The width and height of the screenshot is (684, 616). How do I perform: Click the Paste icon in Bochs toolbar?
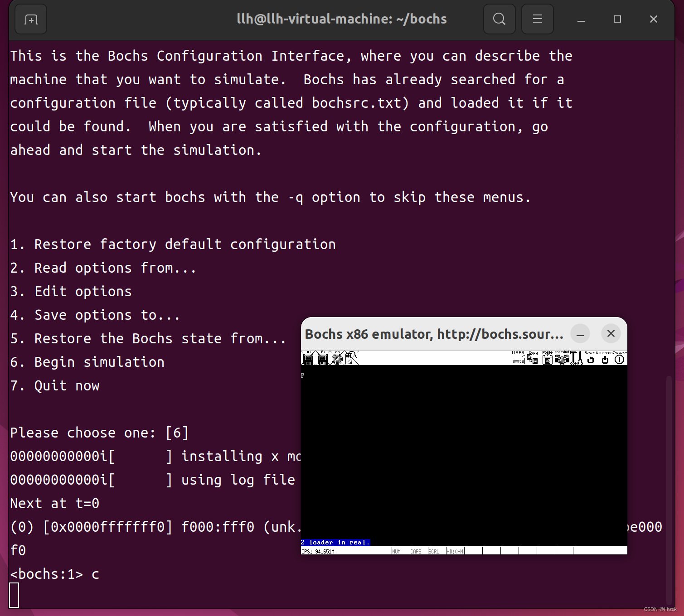(x=547, y=358)
